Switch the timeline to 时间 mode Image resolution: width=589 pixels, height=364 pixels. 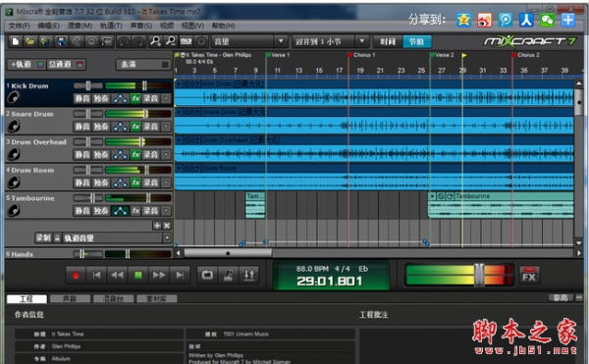coord(388,41)
